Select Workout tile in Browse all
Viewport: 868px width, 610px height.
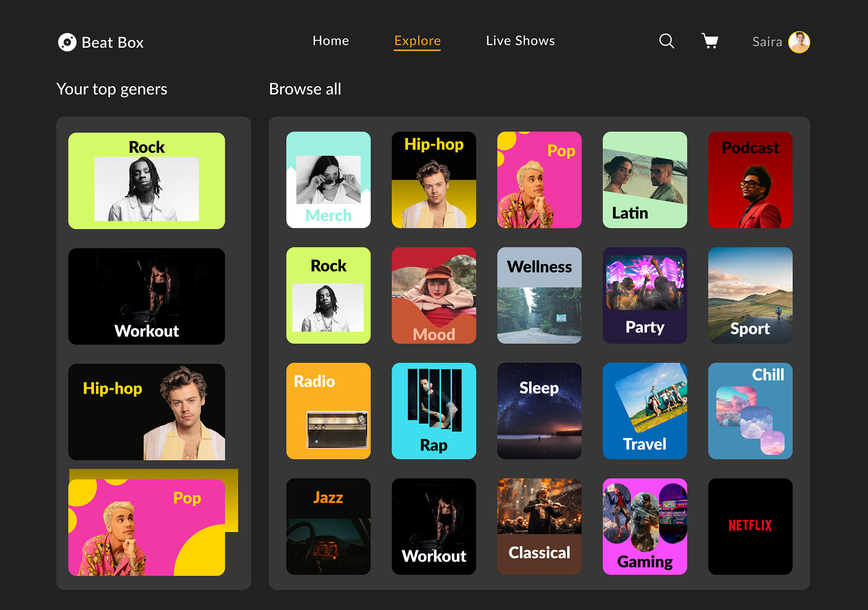click(x=434, y=527)
